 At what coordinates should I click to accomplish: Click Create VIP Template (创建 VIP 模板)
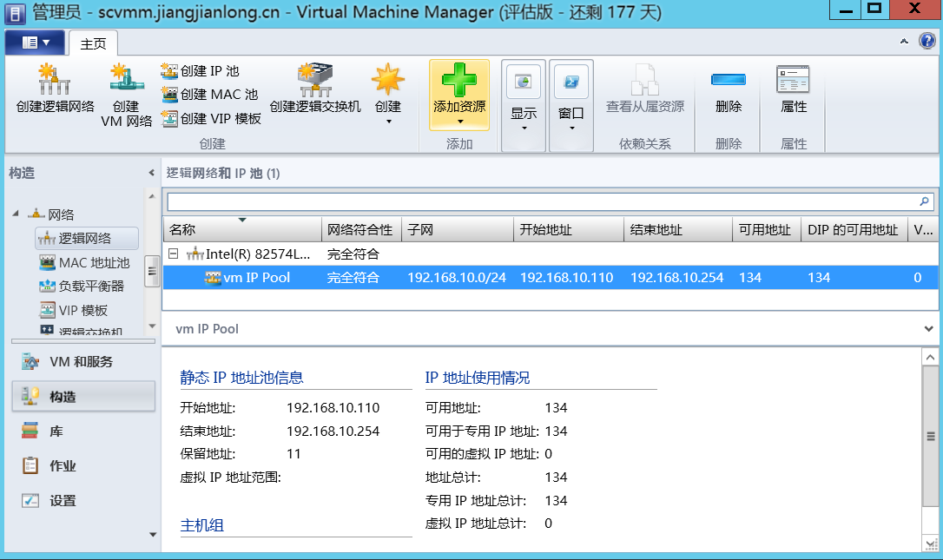pyautogui.click(x=211, y=118)
